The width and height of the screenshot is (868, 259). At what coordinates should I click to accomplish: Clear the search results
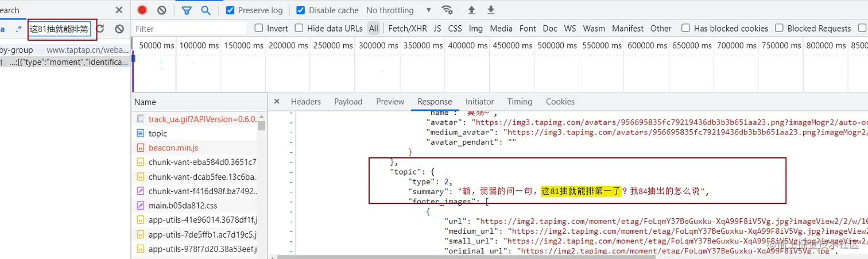pos(119,29)
